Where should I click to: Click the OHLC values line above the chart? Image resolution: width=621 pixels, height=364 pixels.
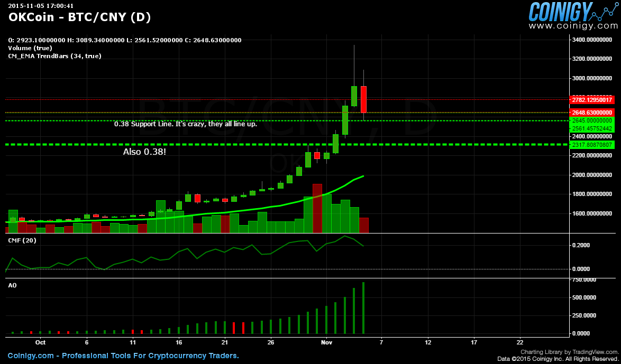(125, 40)
